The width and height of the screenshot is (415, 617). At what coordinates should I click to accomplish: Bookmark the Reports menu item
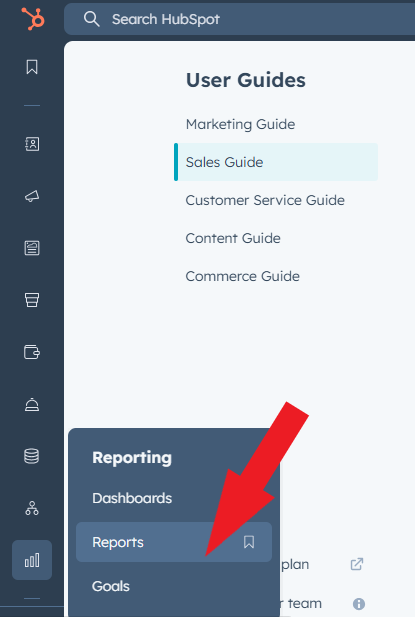pyautogui.click(x=249, y=542)
